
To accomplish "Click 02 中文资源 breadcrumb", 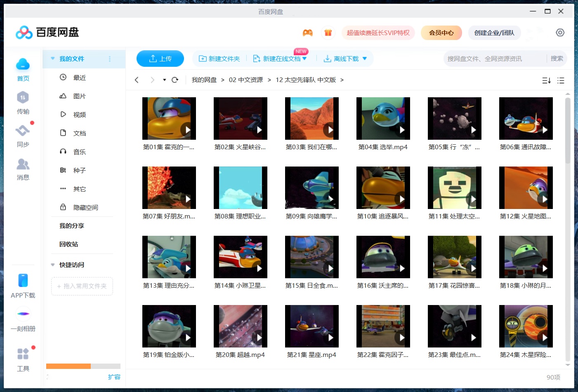I will click(x=246, y=80).
